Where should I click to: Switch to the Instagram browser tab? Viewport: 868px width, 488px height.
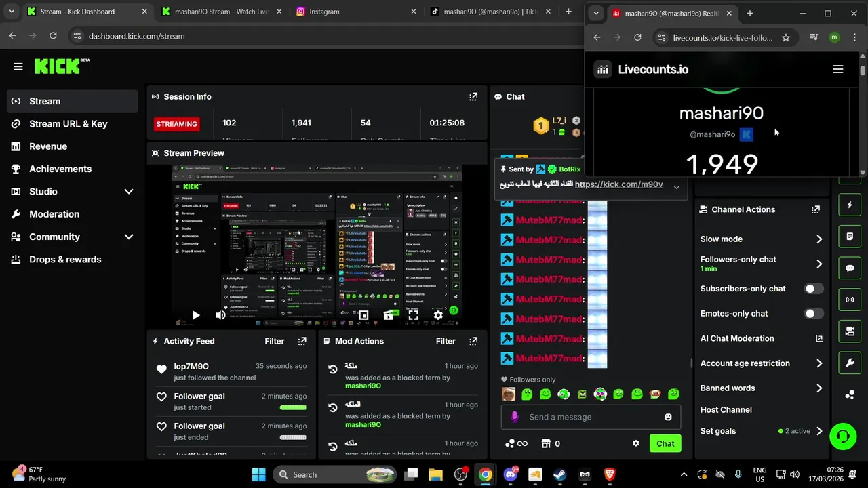click(x=355, y=12)
